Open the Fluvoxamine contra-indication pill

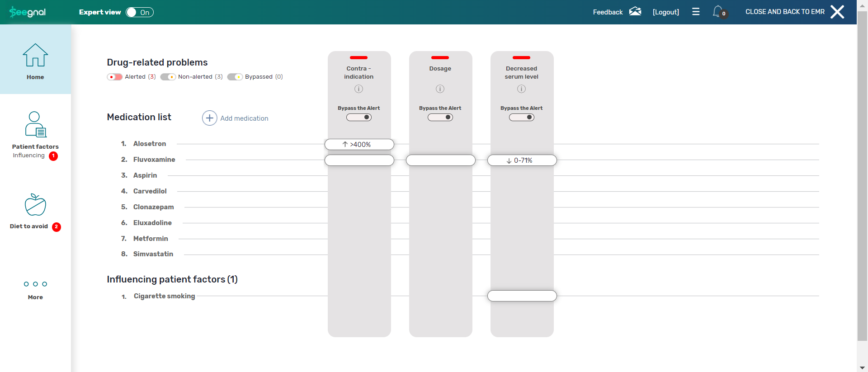pyautogui.click(x=359, y=160)
